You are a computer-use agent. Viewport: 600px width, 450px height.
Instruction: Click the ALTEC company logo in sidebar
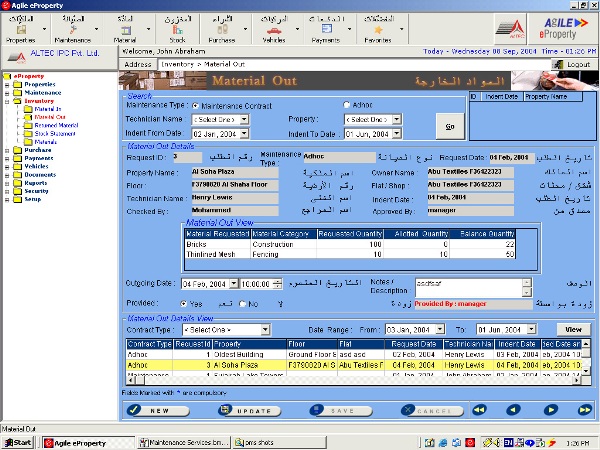pos(16,58)
